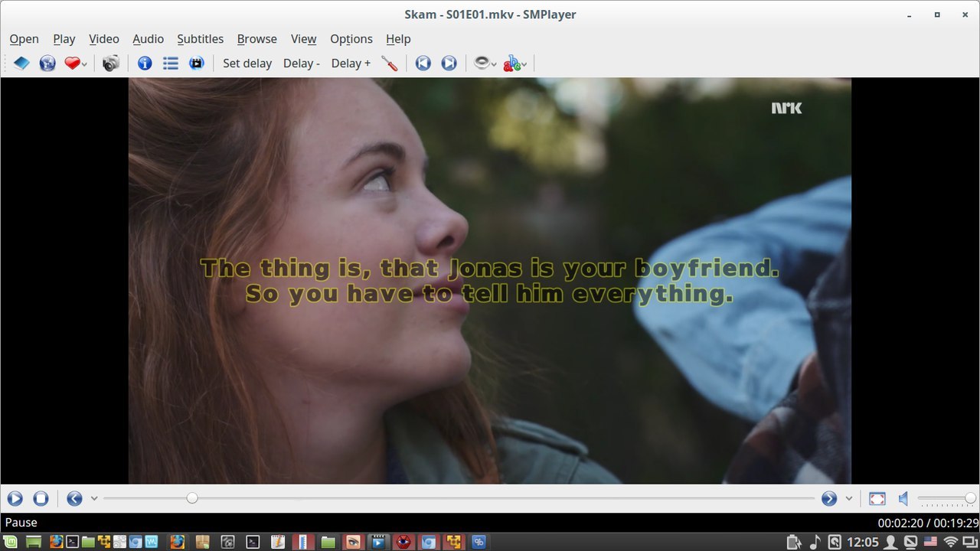The image size is (980, 551).
Task: Fast-forward using the blue right seek button
Action: pos(829,499)
